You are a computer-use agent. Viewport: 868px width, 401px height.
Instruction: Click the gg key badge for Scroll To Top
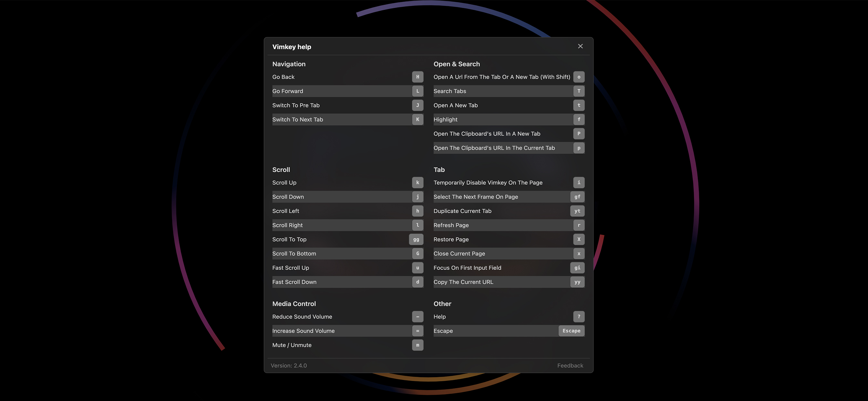(x=416, y=239)
